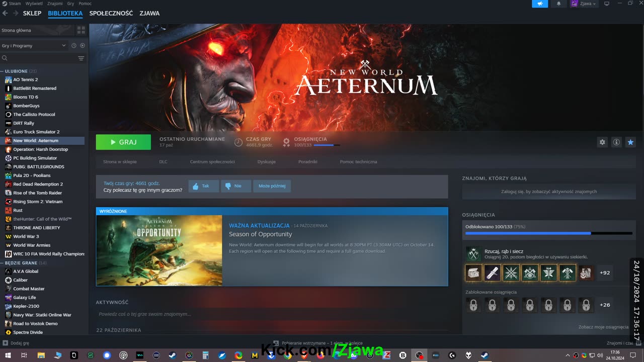Expand the Gry i Programy dropdown

point(34,46)
